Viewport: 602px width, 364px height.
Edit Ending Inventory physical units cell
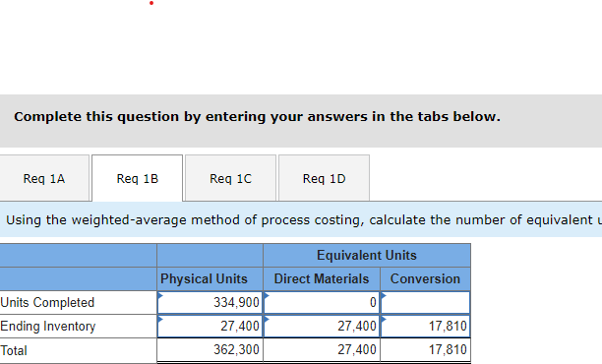210,326
